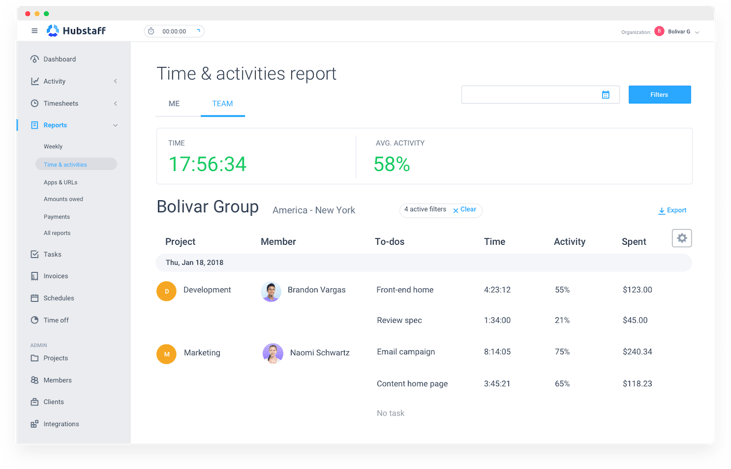
Task: Click the Clear filters link
Action: (468, 209)
